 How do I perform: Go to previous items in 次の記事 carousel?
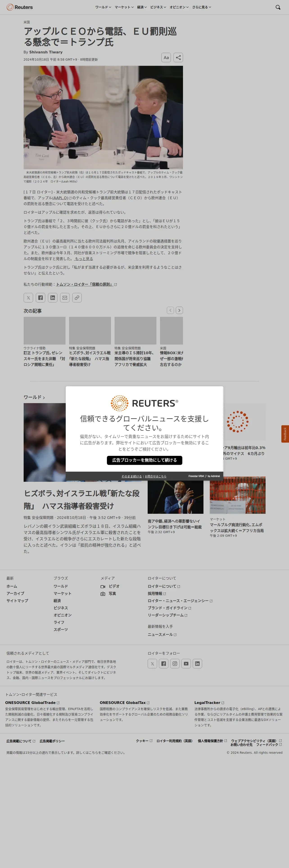[x=170, y=310]
